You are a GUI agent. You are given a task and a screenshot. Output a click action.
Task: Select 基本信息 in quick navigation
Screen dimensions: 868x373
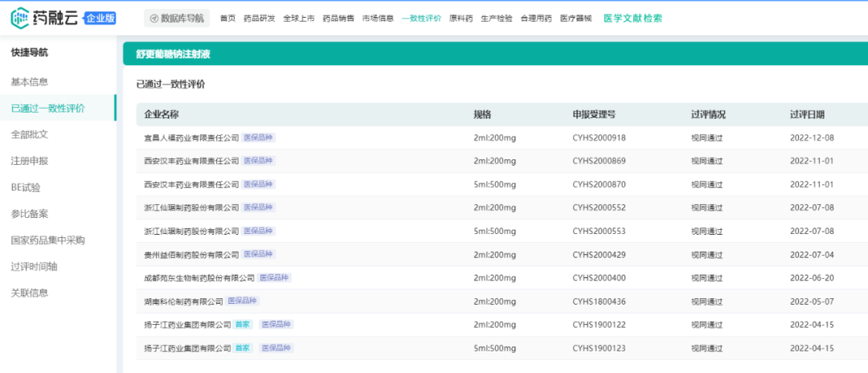pos(29,82)
